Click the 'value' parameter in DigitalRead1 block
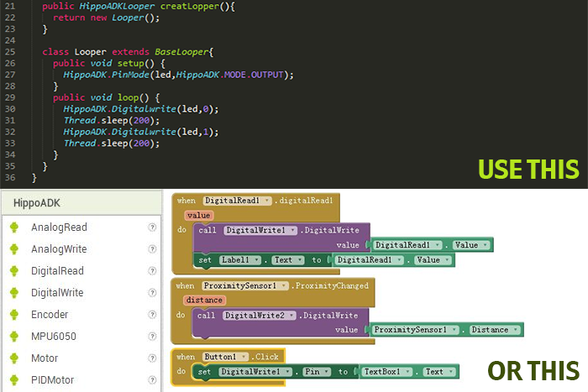The image size is (588, 392). click(199, 216)
